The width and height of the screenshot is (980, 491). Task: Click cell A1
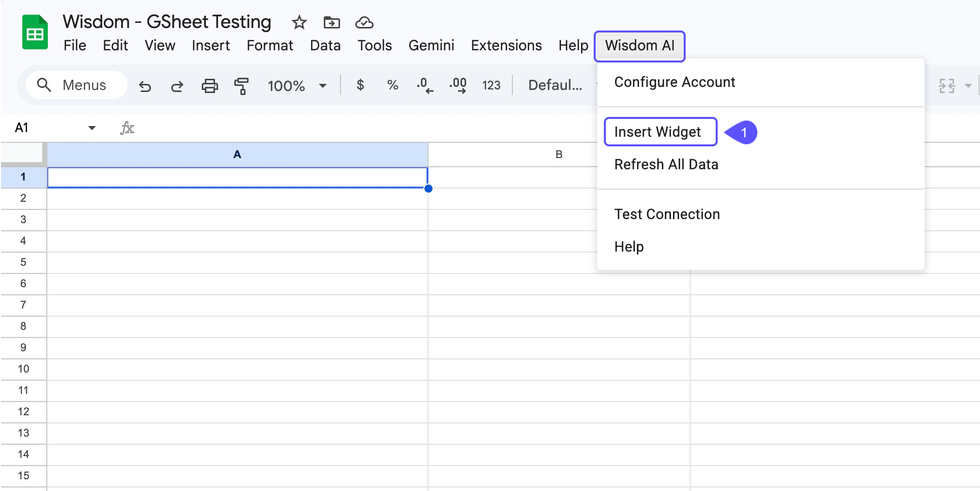(237, 177)
